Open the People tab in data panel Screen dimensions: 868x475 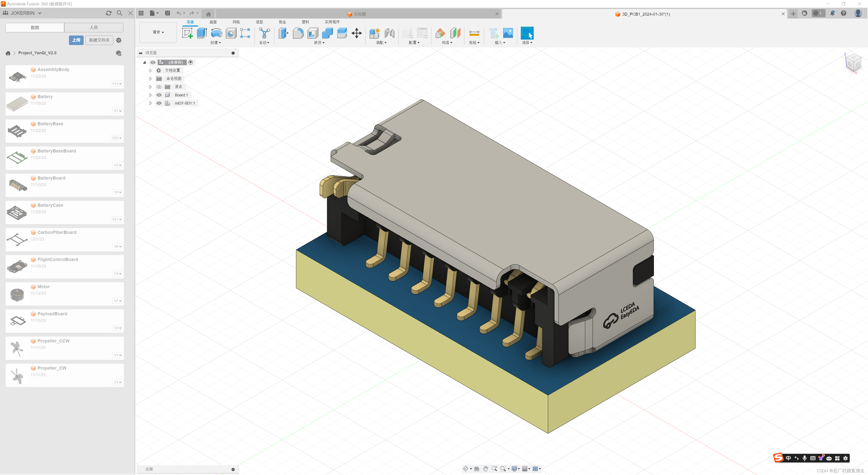(x=94, y=28)
